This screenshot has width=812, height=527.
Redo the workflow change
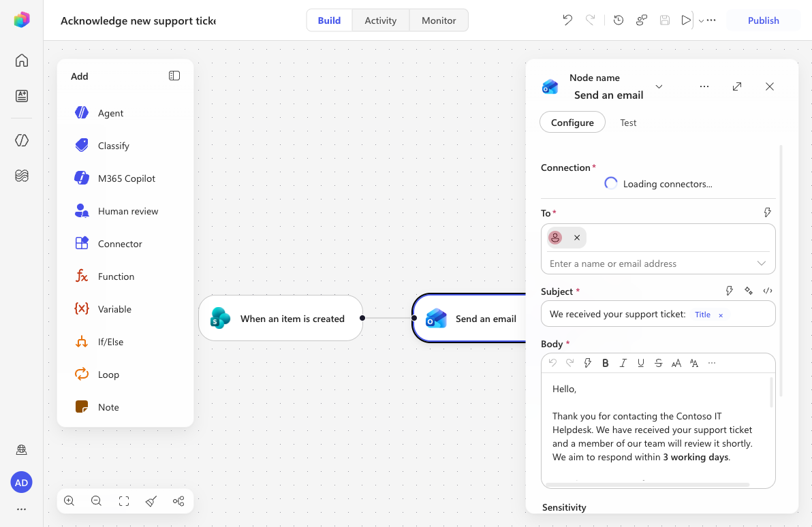pyautogui.click(x=590, y=20)
